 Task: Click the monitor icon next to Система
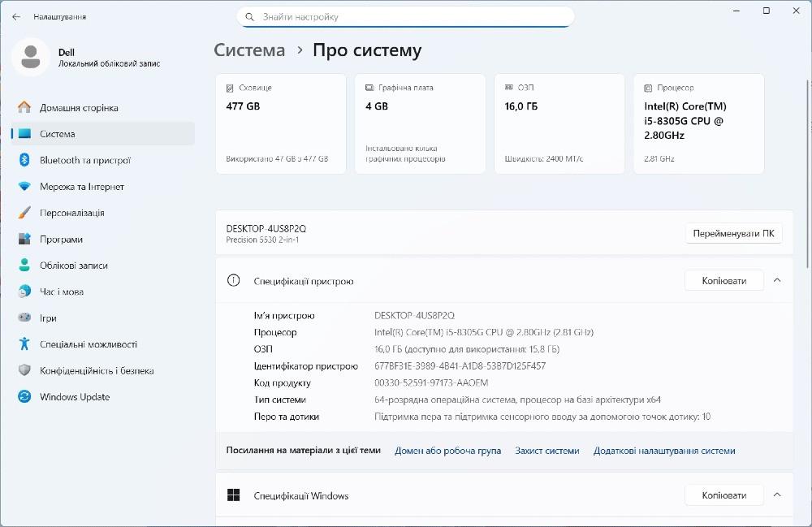coord(24,133)
